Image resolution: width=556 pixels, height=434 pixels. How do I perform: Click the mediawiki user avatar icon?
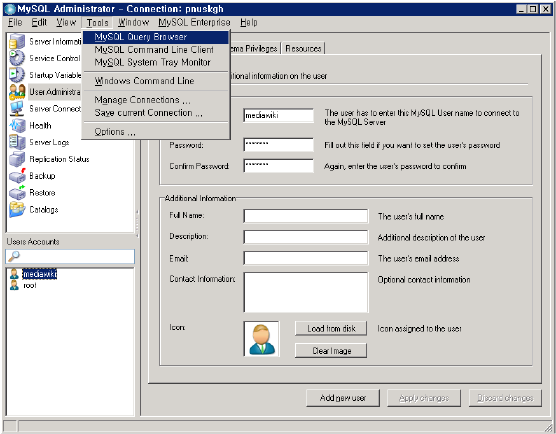coord(14,274)
